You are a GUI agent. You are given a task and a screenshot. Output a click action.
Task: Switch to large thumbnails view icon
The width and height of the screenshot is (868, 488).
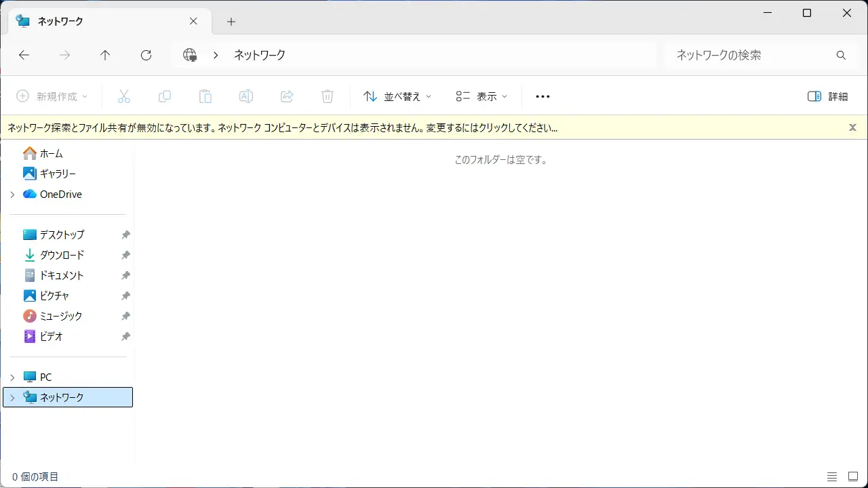coord(853,477)
